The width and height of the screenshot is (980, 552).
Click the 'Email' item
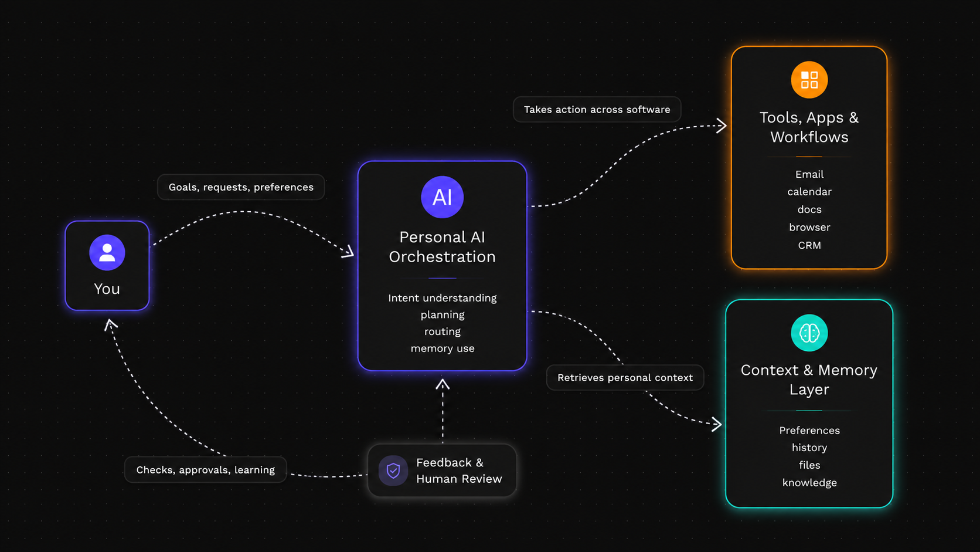(x=809, y=174)
